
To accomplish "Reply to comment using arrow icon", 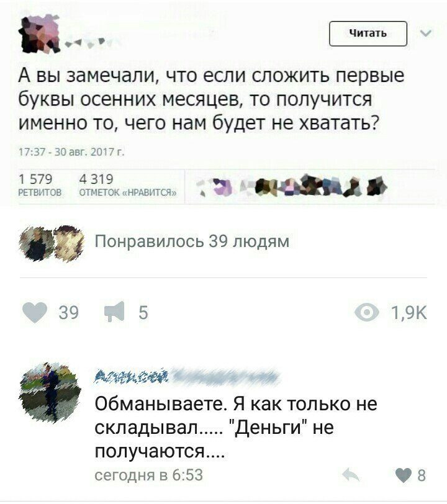I will tap(351, 474).
